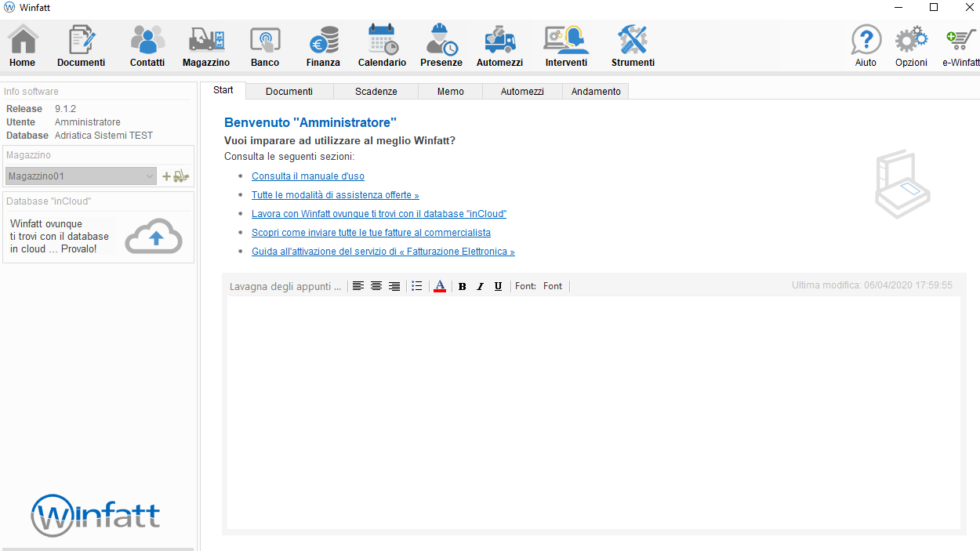Center-align the notes text
This screenshot has width=980, height=551.
(376, 286)
